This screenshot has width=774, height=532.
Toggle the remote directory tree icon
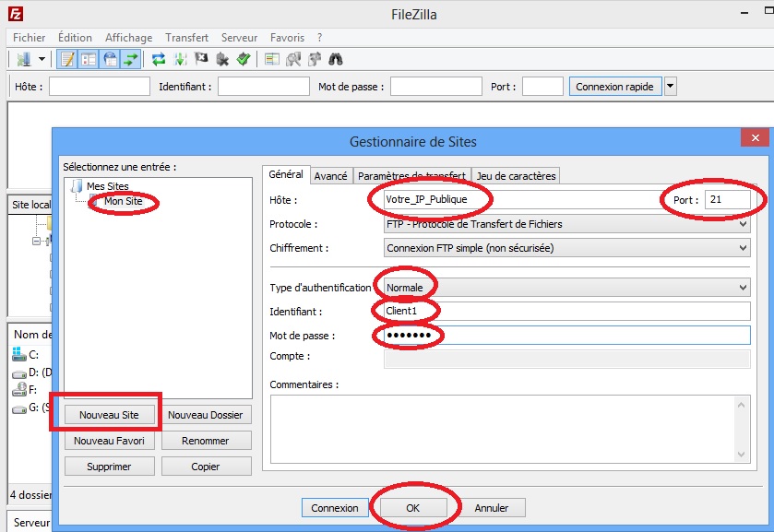pos(110,60)
